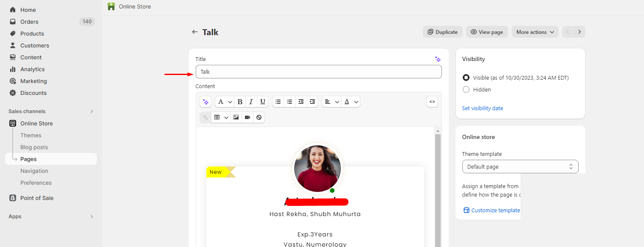Click the indent icon
Image resolution: width=644 pixels, height=247 pixels.
coord(312,102)
